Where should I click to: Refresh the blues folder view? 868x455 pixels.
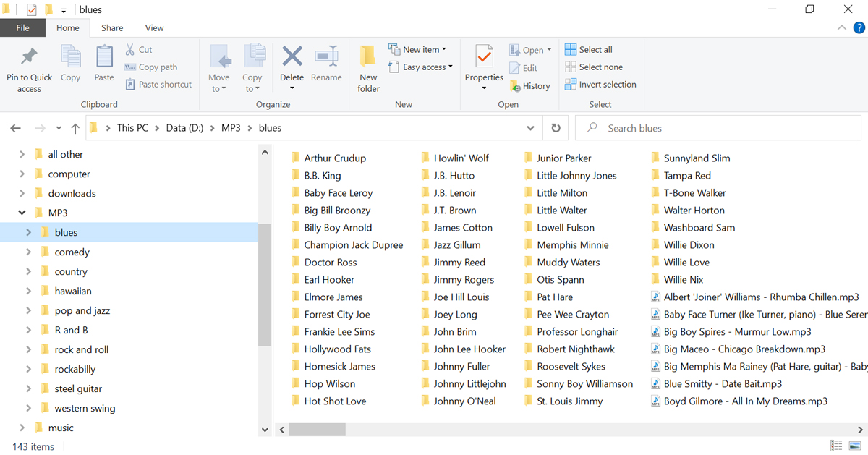click(556, 128)
